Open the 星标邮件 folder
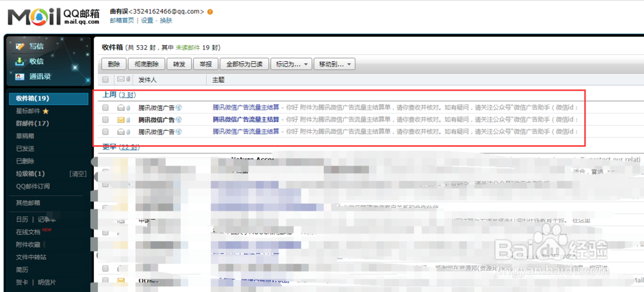 point(26,111)
